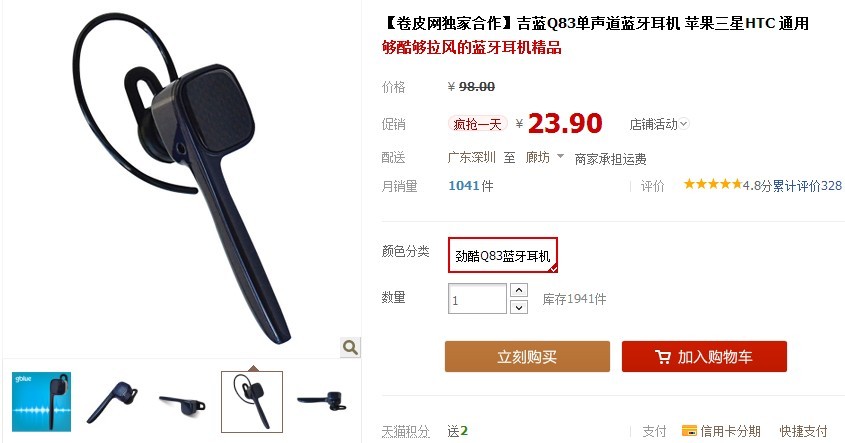Click the 立刻购买 button
Image resolution: width=845 pixels, height=443 pixels.
pyautogui.click(x=527, y=356)
